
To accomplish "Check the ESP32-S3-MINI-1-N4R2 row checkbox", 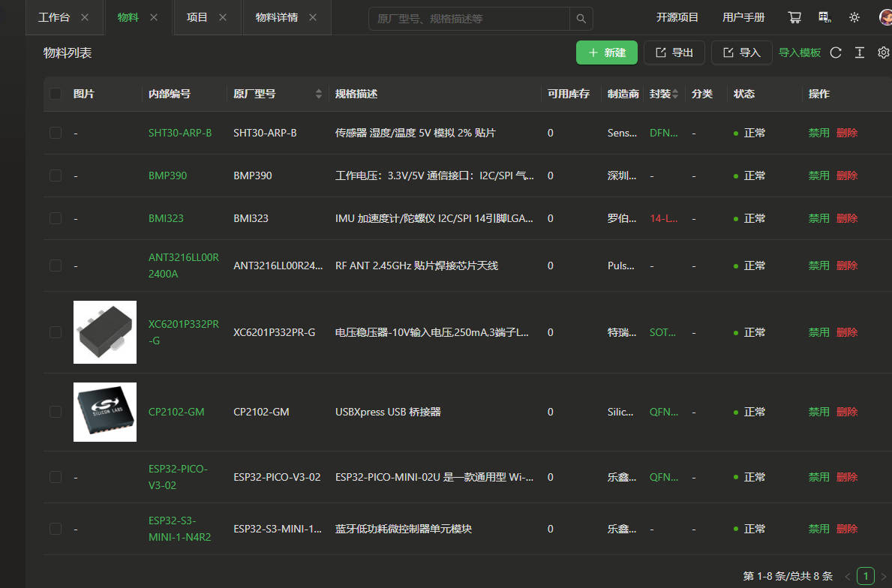I will click(56, 529).
